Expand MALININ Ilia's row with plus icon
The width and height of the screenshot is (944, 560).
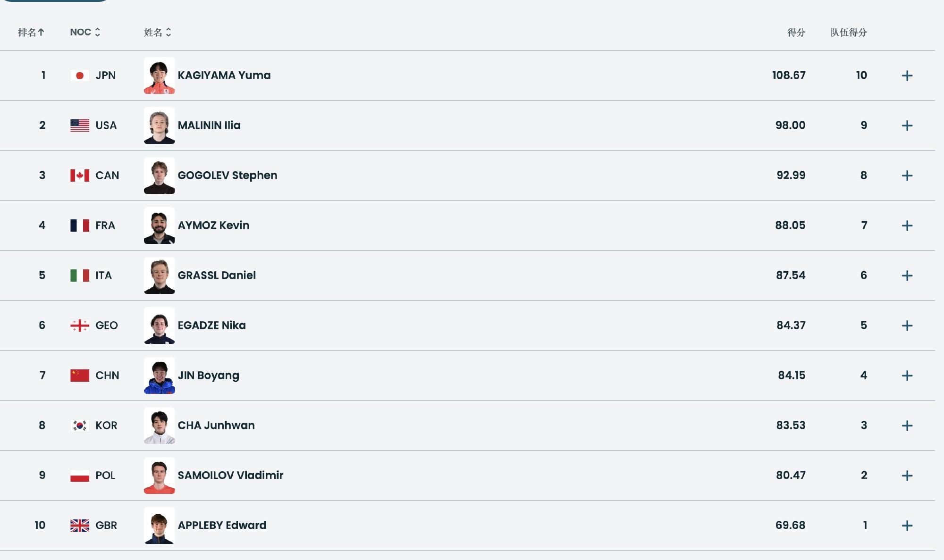pos(907,125)
